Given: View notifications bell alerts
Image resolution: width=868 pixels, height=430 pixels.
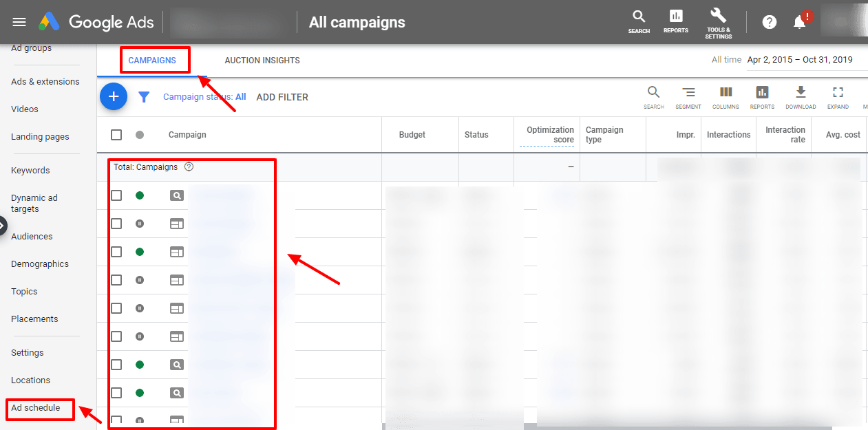Looking at the screenshot, I should tap(799, 22).
